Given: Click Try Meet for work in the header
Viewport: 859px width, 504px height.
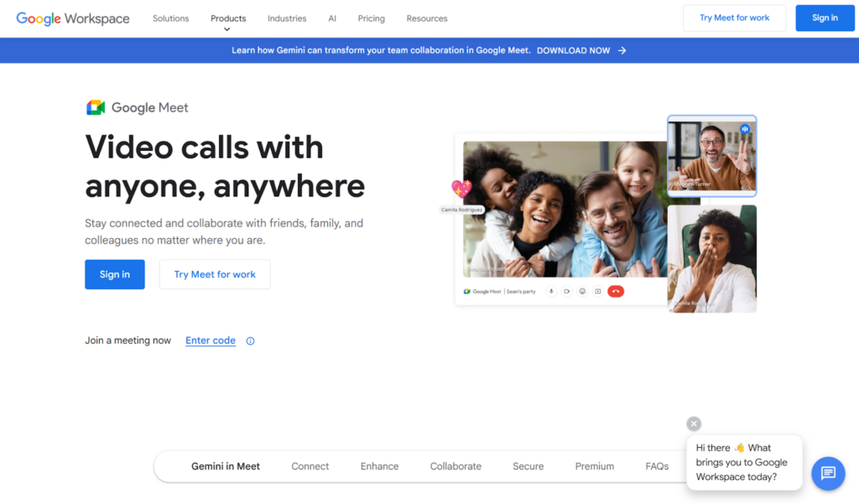Looking at the screenshot, I should [735, 18].
